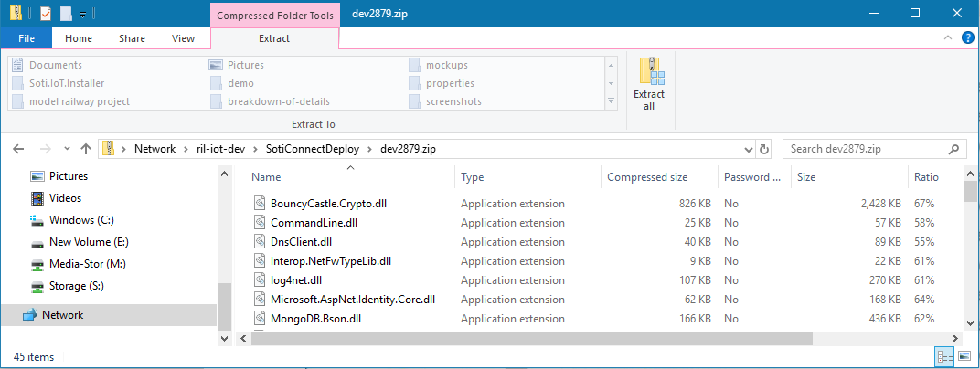The image size is (980, 369).
Task: Click the file list horizontal scrollbar
Action: (530, 339)
